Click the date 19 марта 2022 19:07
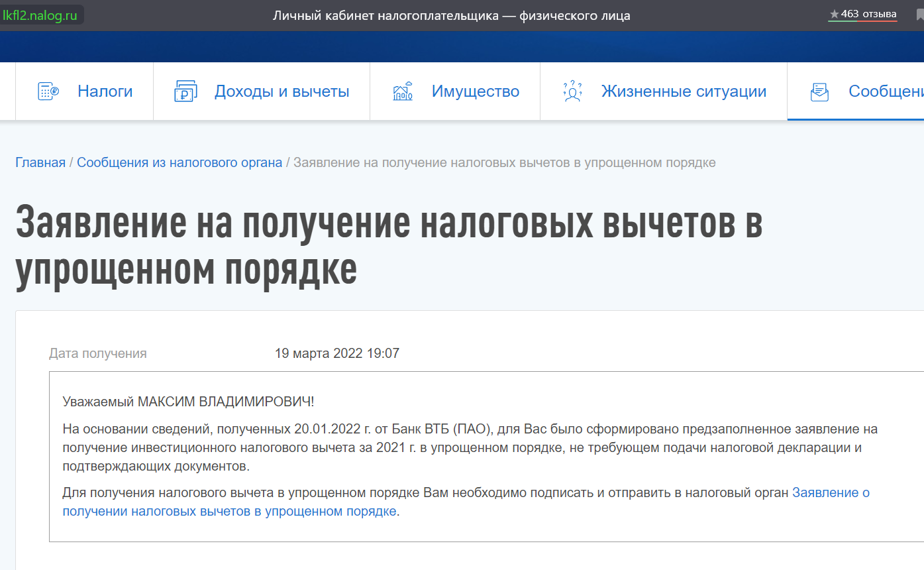Image resolution: width=924 pixels, height=570 pixels. coord(337,353)
